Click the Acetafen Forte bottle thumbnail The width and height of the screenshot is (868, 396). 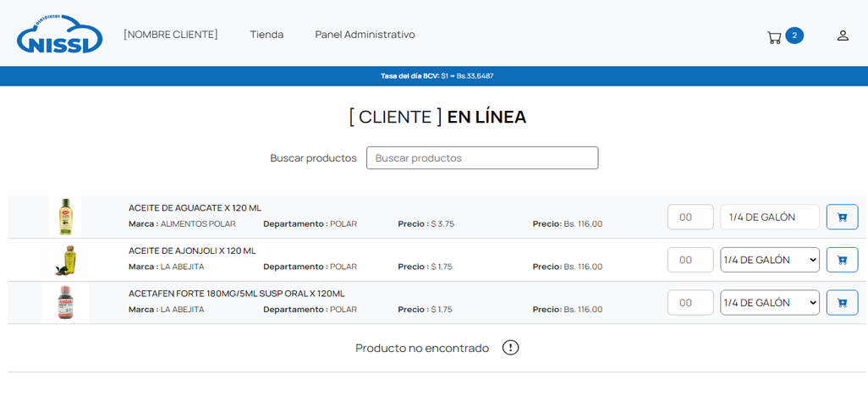coord(66,303)
